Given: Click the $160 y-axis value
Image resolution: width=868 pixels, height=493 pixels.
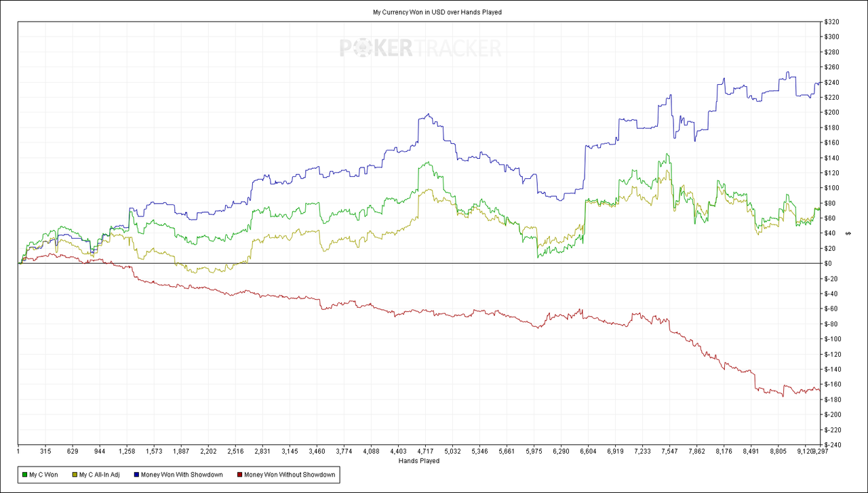Looking at the screenshot, I should 831,143.
